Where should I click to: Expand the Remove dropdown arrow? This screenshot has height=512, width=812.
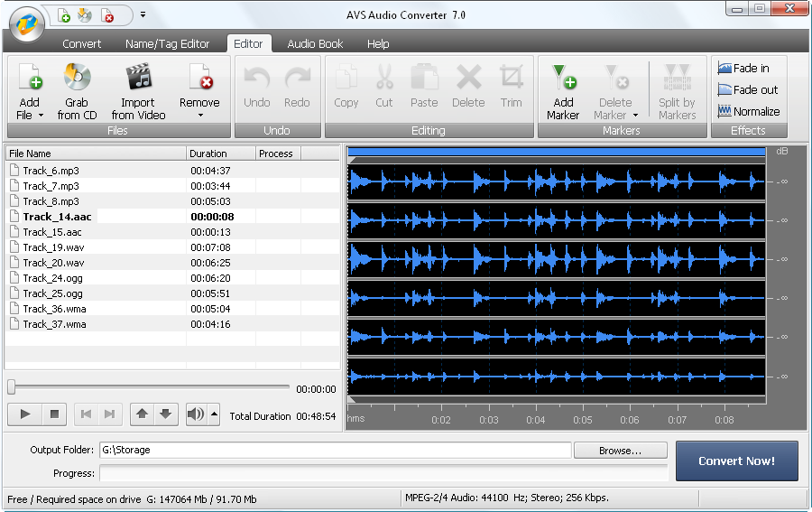tap(199, 116)
